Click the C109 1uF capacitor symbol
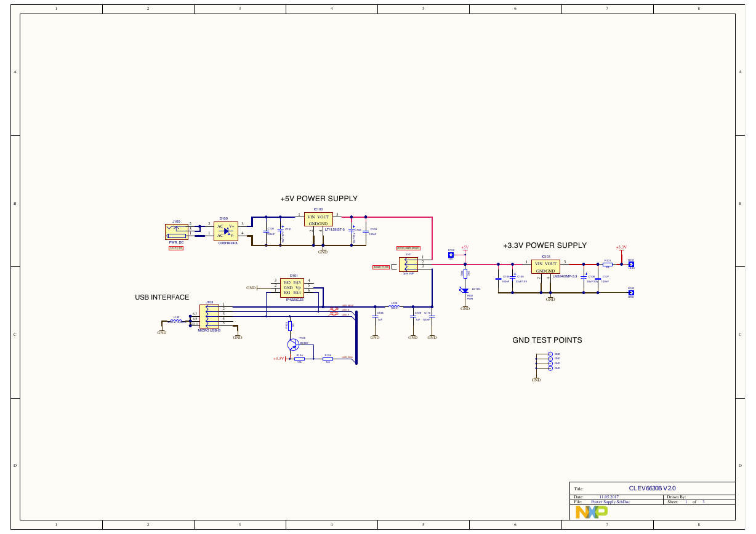 point(413,316)
